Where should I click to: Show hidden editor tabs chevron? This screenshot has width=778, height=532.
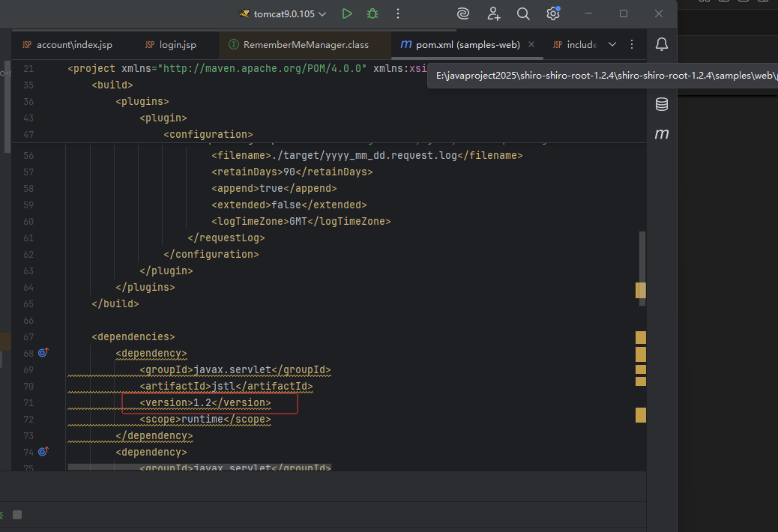click(x=612, y=44)
